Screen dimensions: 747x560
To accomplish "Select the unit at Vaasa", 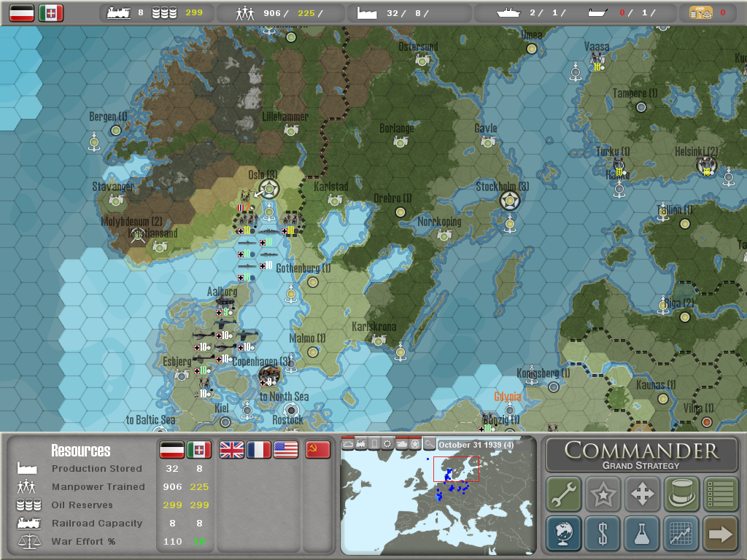I will 597,60.
